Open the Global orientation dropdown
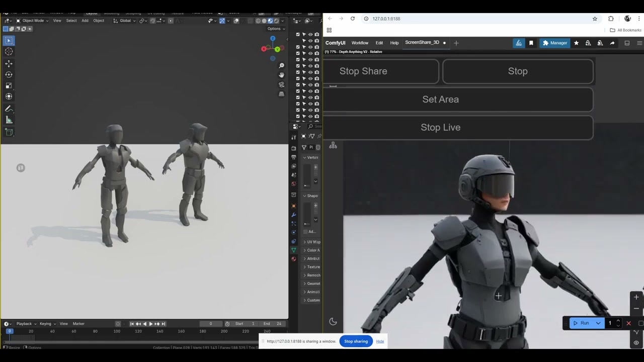The width and height of the screenshot is (644, 362). pos(124,21)
